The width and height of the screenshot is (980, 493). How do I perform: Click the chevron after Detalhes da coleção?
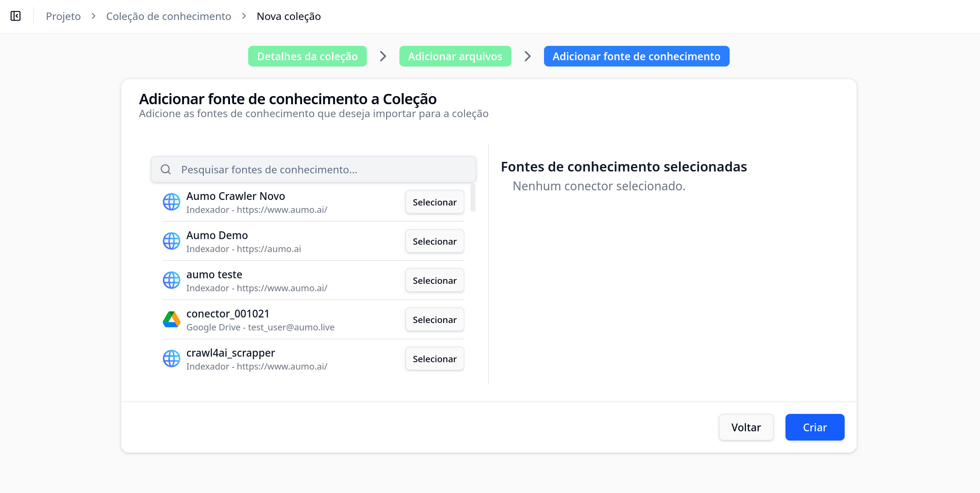[x=383, y=56]
